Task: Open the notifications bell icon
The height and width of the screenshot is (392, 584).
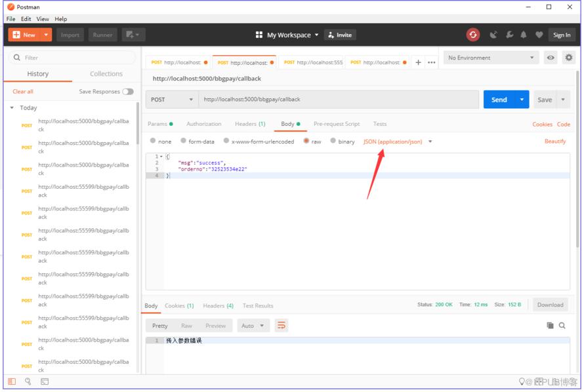Action: 523,35
